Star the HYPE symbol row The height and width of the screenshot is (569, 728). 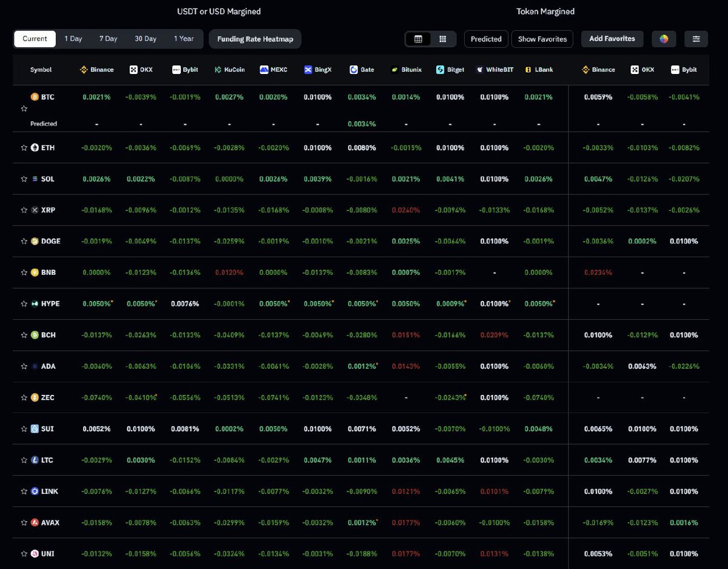click(x=24, y=303)
